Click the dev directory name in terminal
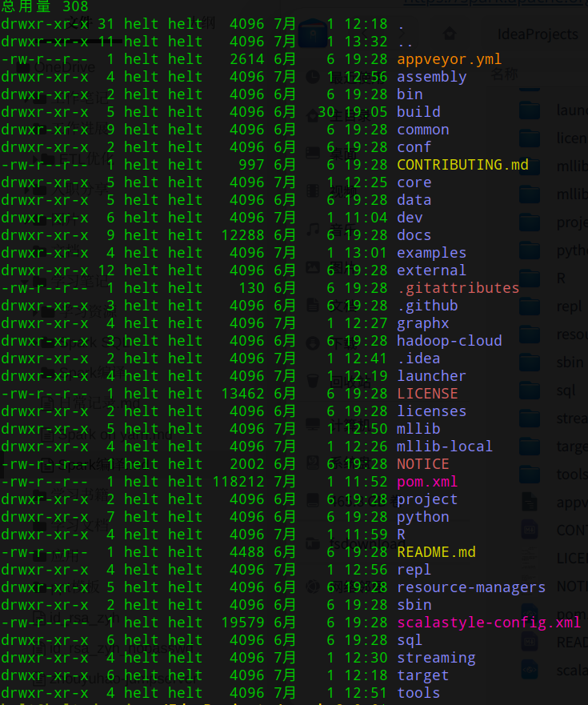Image resolution: width=588 pixels, height=705 pixels. tap(410, 218)
